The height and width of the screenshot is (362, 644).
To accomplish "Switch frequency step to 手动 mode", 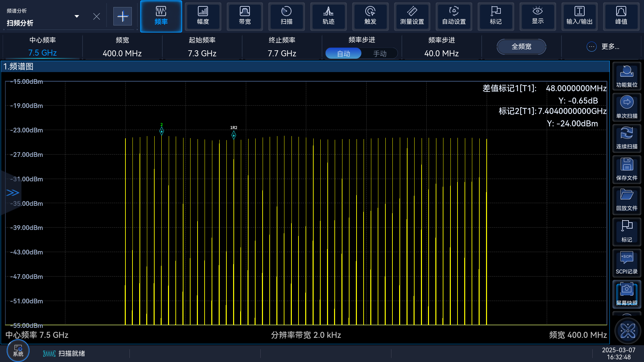I will click(x=380, y=54).
